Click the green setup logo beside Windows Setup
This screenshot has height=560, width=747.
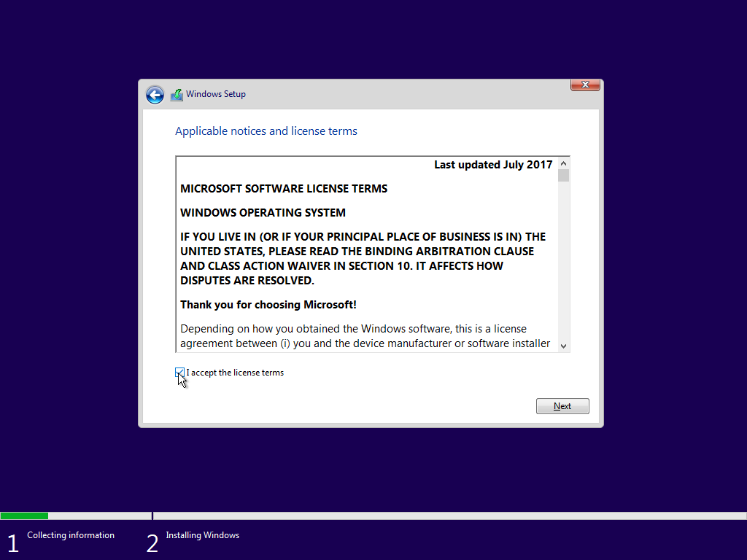(176, 94)
